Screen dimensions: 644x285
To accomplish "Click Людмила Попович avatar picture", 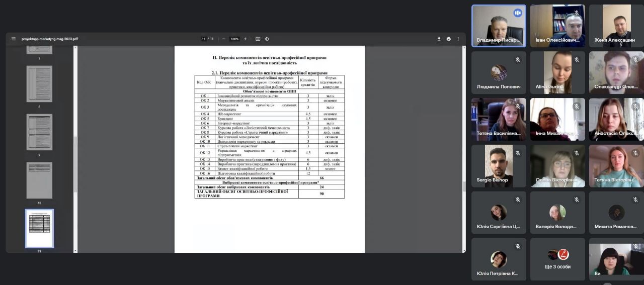I will [499, 73].
